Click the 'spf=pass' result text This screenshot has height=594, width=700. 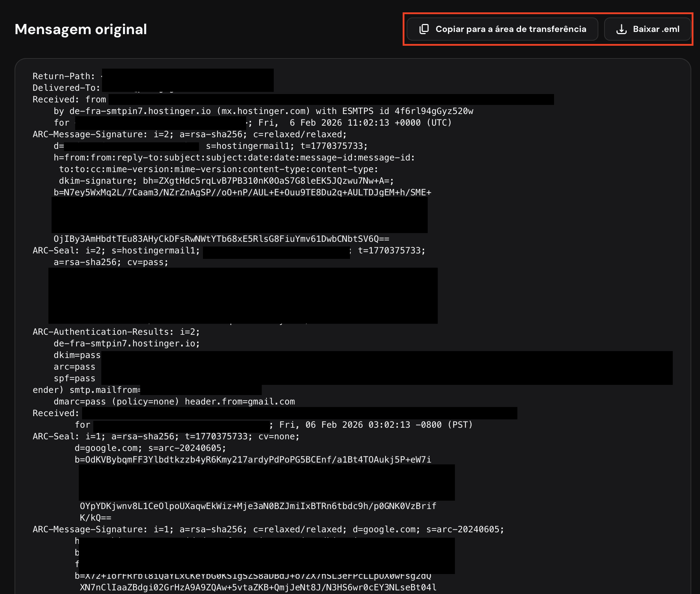tap(74, 378)
